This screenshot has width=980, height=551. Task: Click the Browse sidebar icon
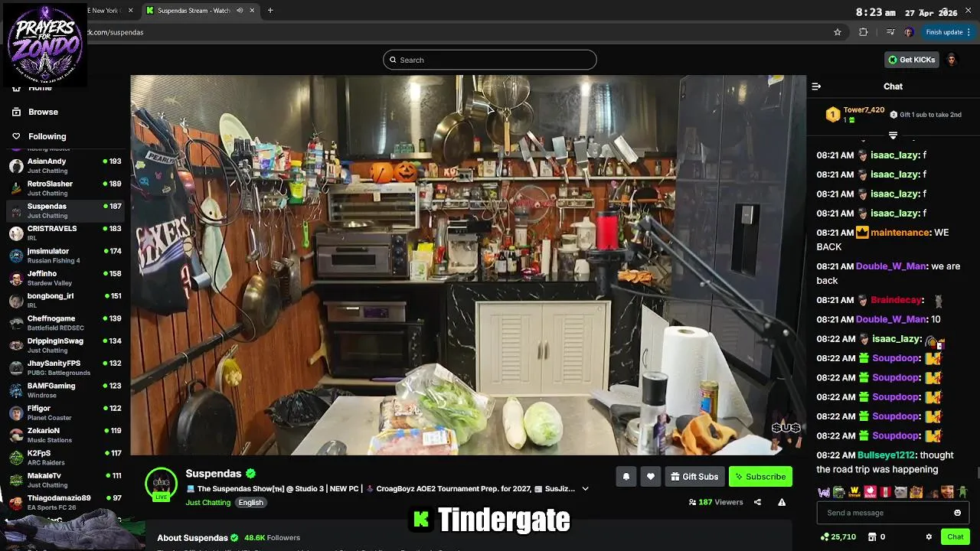point(16,112)
